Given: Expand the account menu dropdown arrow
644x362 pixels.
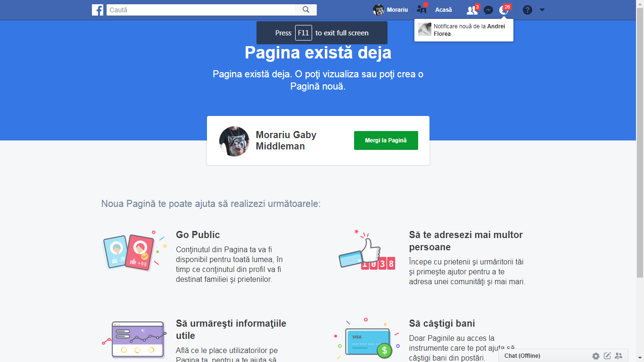Looking at the screenshot, I should [542, 10].
